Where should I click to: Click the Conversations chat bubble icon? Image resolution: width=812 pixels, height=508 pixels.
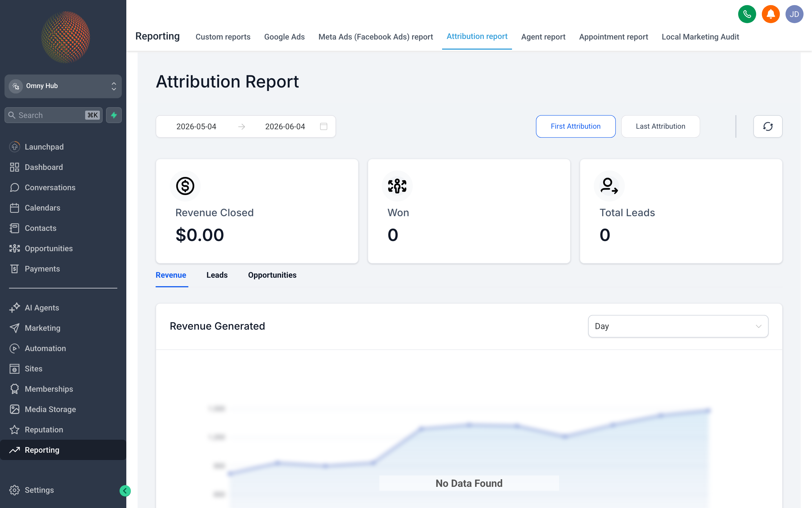(14, 187)
